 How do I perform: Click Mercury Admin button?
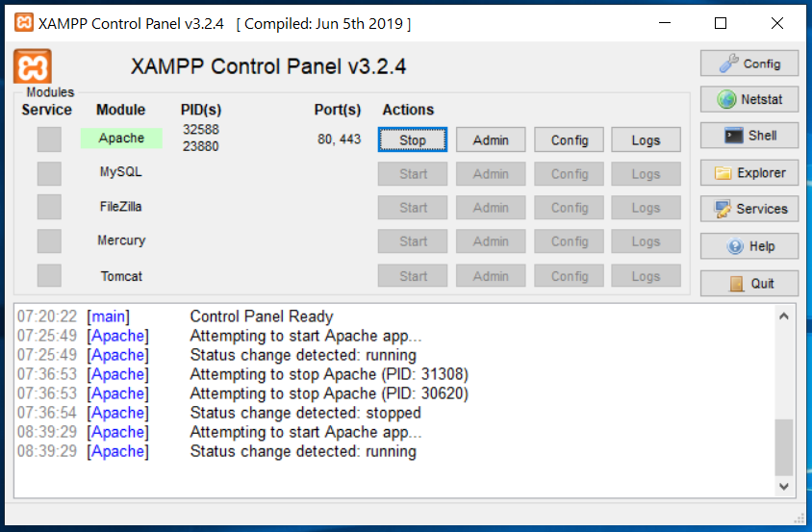pyautogui.click(x=491, y=241)
